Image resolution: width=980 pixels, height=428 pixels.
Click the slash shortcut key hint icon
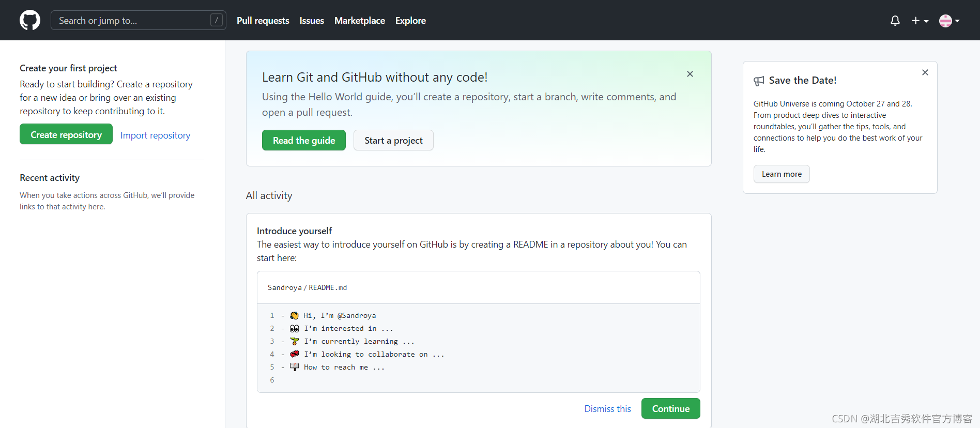[x=217, y=20]
